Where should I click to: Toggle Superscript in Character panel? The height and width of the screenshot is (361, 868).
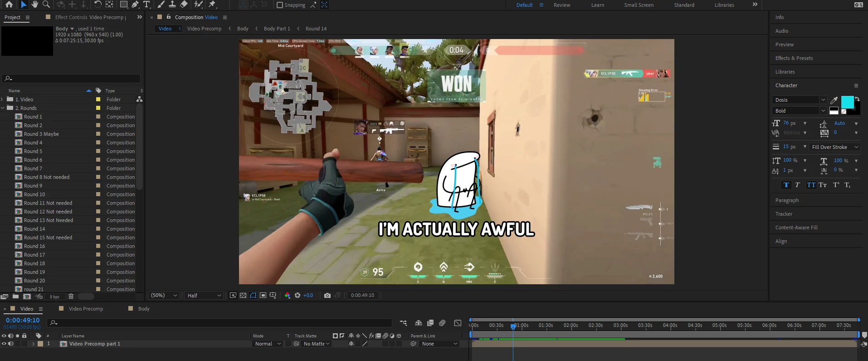[x=836, y=185]
